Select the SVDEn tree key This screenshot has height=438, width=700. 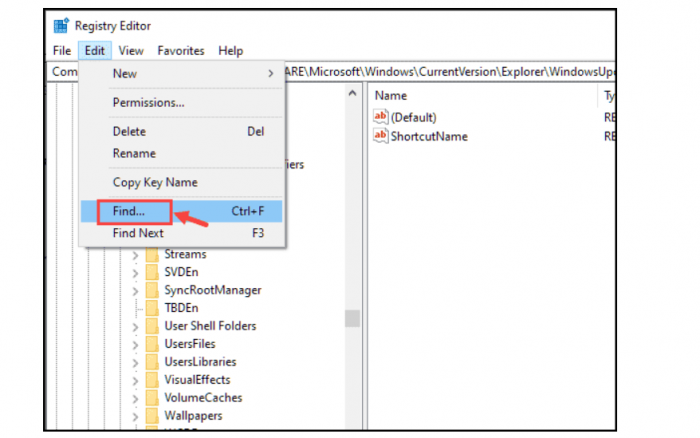[181, 272]
